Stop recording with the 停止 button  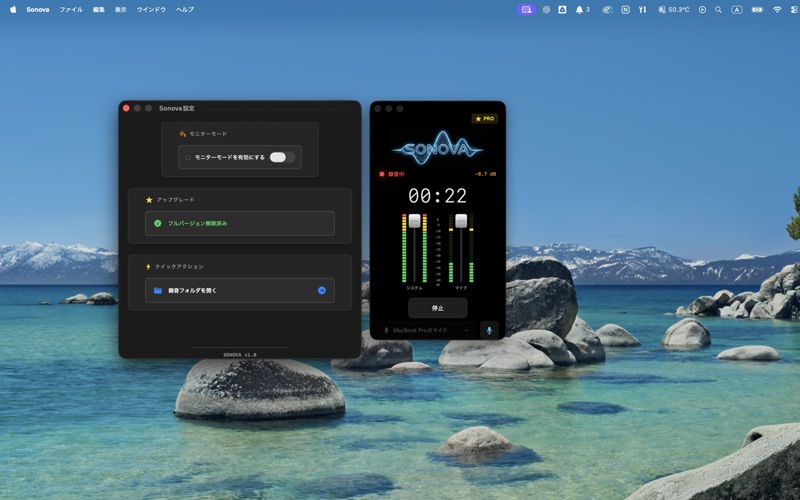pos(438,308)
